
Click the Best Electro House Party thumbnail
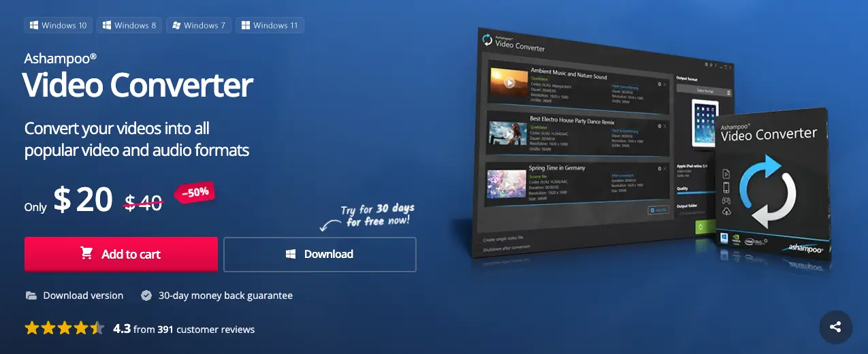pyautogui.click(x=507, y=133)
